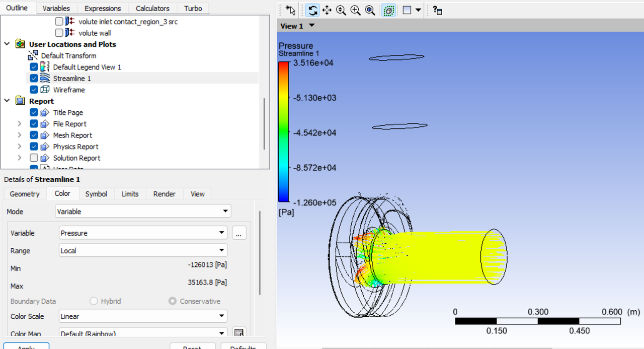Image resolution: width=644 pixels, height=349 pixels.
Task: Open the View 1 dropdown arrow
Action: click(312, 26)
